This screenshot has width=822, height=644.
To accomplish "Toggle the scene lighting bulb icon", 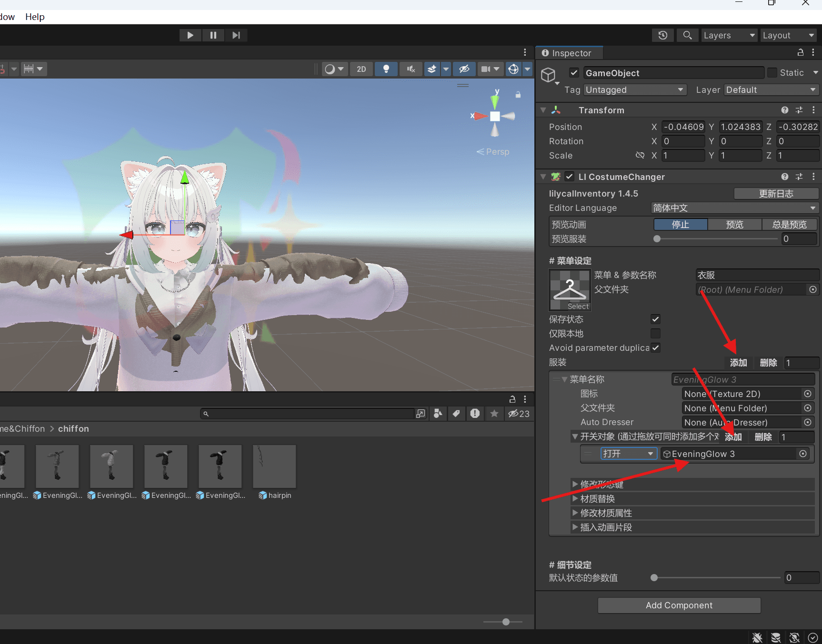I will point(386,69).
